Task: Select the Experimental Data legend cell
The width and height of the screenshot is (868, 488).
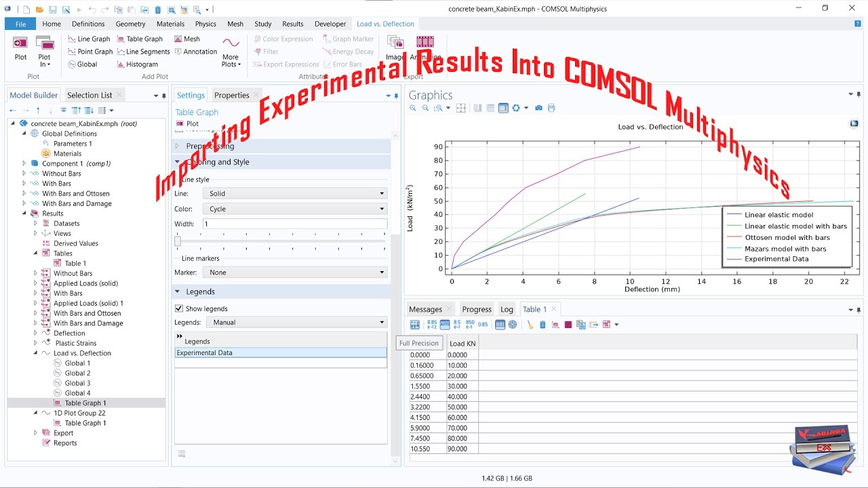Action: [281, 353]
